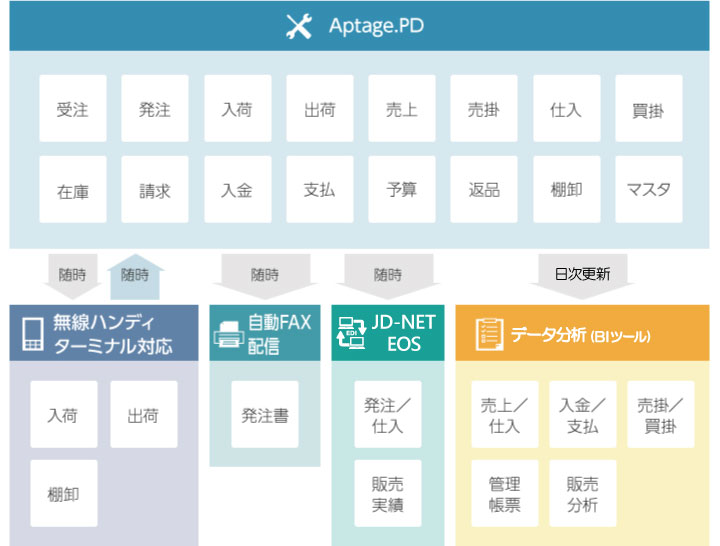Click the 買掛 tile in top row
Viewport: 720px width, 546px height.
[648, 108]
